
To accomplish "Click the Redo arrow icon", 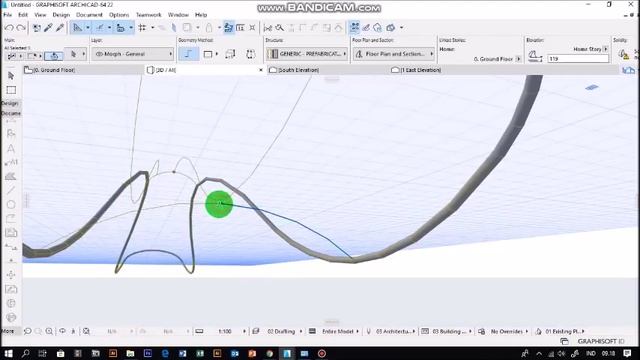I will 21,28.
